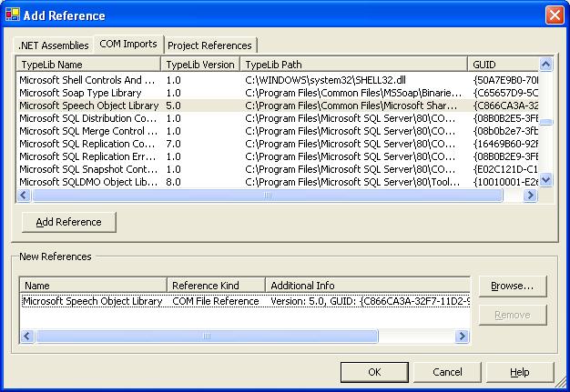Click the Add Reference button

(x=68, y=222)
